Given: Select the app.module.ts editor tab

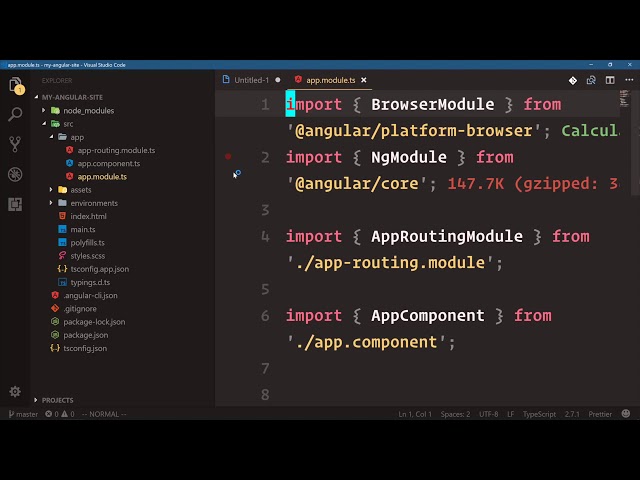Looking at the screenshot, I should pyautogui.click(x=331, y=80).
